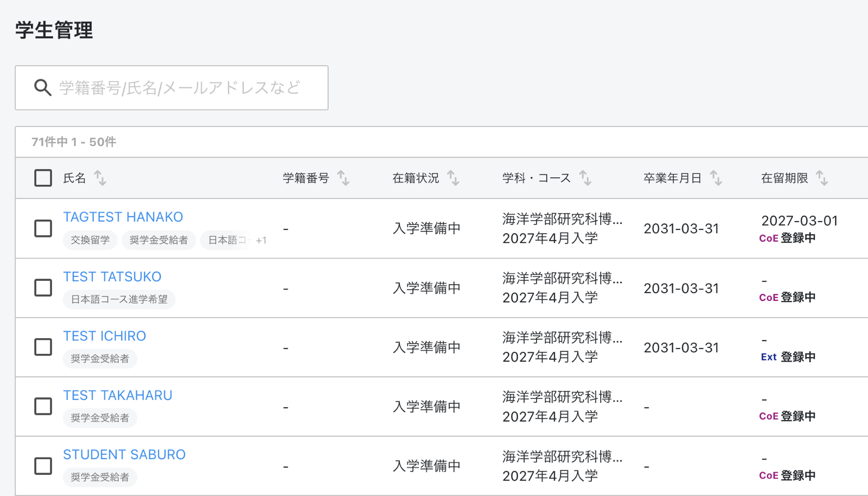Expand the +1 more tags indicator

(x=261, y=240)
